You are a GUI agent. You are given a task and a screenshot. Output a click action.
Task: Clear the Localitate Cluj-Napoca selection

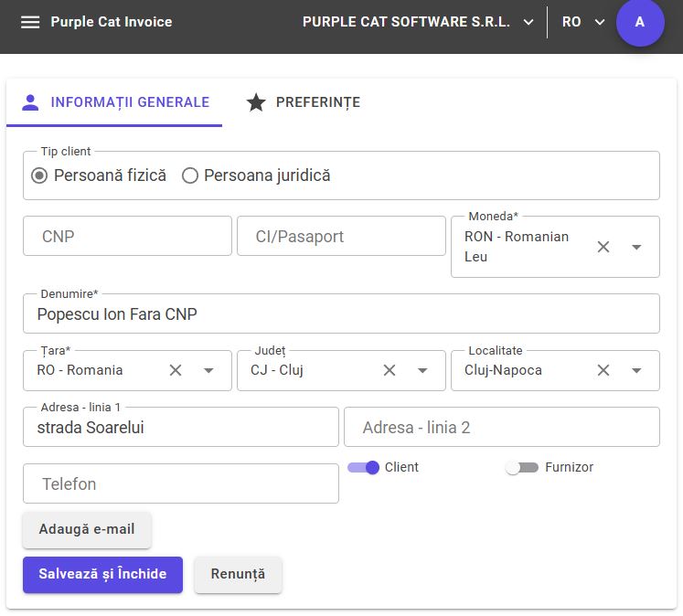[603, 370]
